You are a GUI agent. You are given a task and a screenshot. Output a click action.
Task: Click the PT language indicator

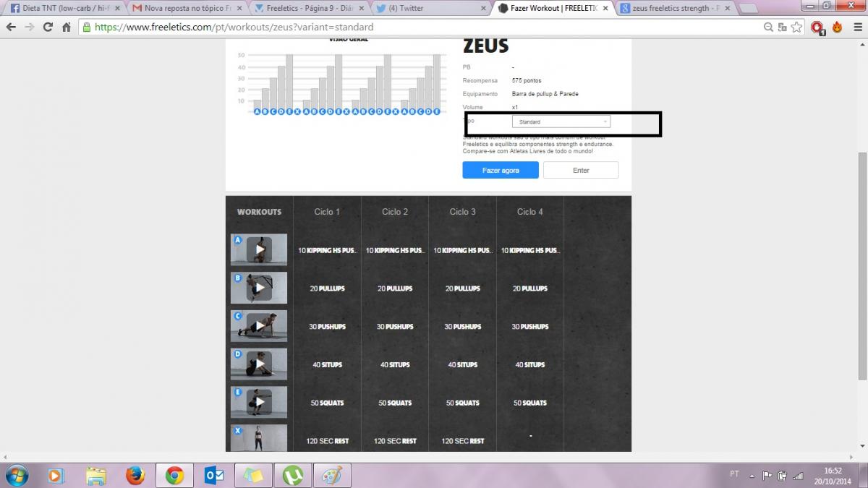735,474
